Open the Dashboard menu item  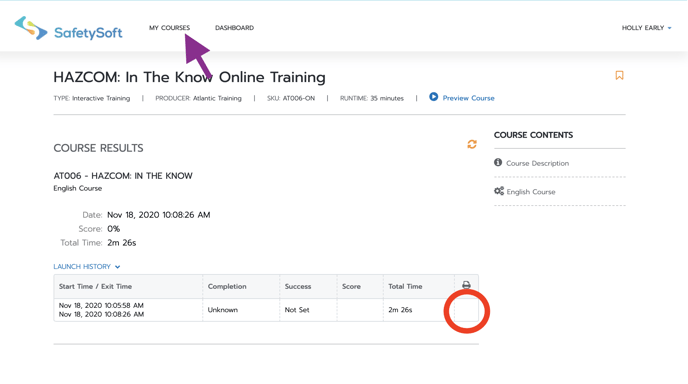(x=234, y=28)
